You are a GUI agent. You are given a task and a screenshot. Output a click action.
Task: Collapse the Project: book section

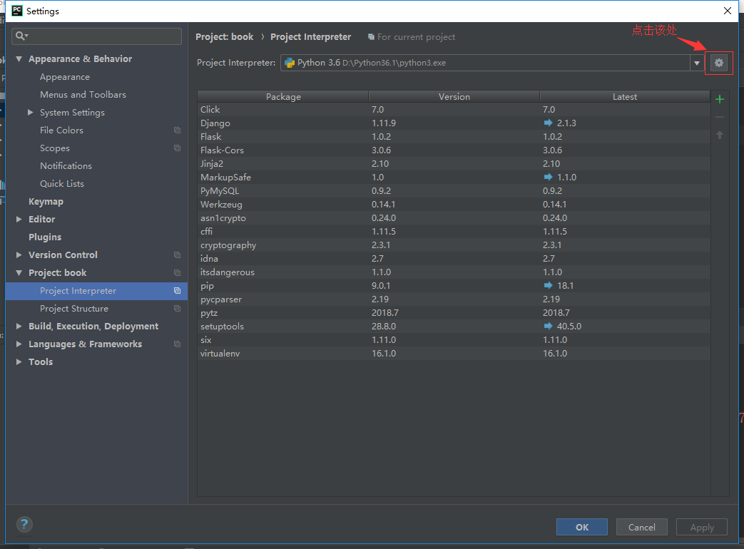tap(19, 273)
